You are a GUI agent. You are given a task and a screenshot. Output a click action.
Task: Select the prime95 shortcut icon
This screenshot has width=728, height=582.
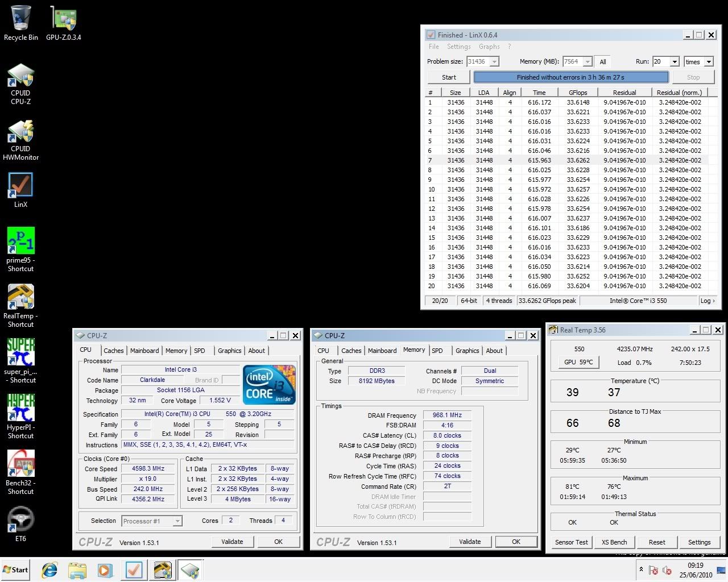[x=21, y=250]
